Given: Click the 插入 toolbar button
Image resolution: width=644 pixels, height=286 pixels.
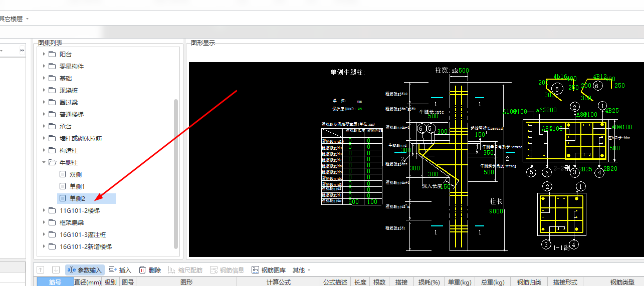Looking at the screenshot, I should pos(120,270).
